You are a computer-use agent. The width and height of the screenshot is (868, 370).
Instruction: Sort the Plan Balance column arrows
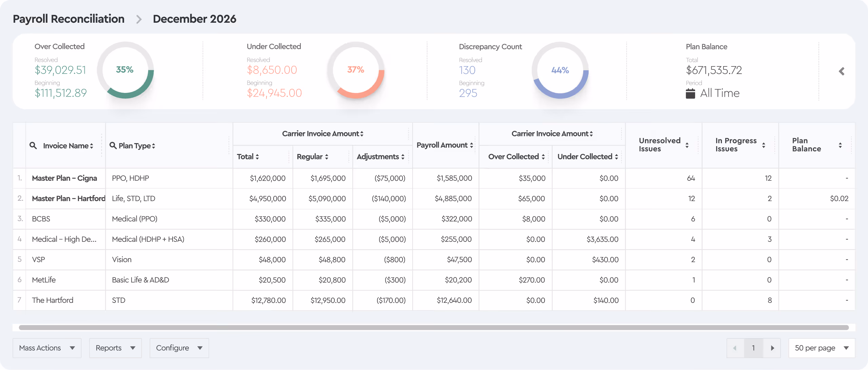840,145
